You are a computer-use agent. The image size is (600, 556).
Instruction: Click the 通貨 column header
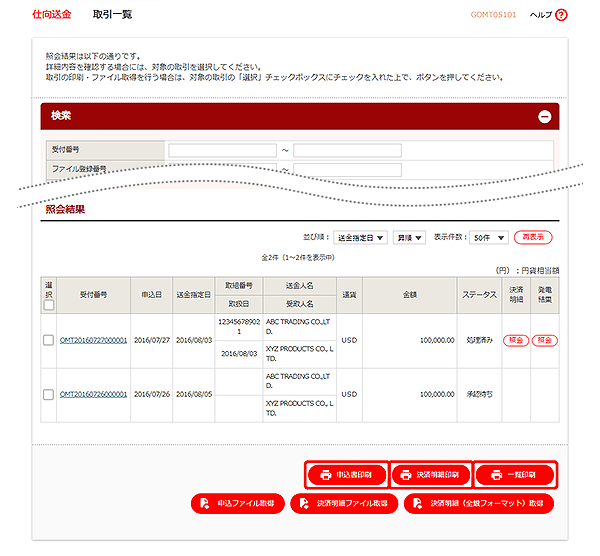349,295
